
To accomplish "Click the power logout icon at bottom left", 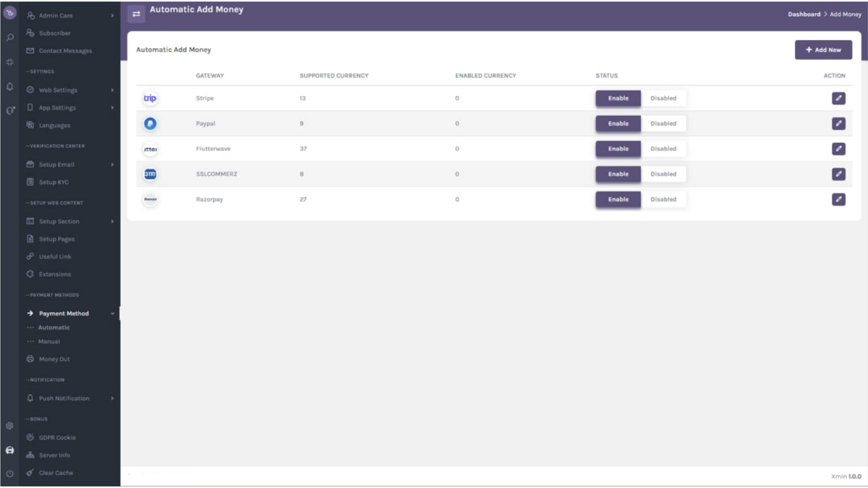I will (10, 474).
